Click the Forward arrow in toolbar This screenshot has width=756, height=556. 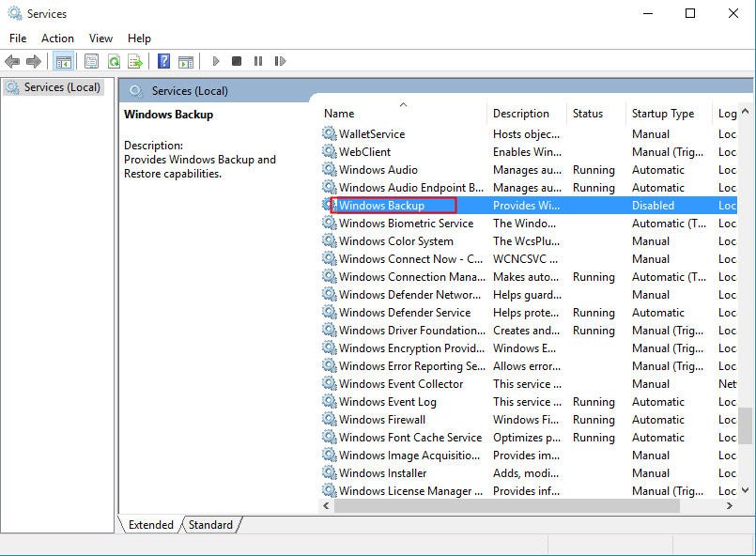pos(34,61)
